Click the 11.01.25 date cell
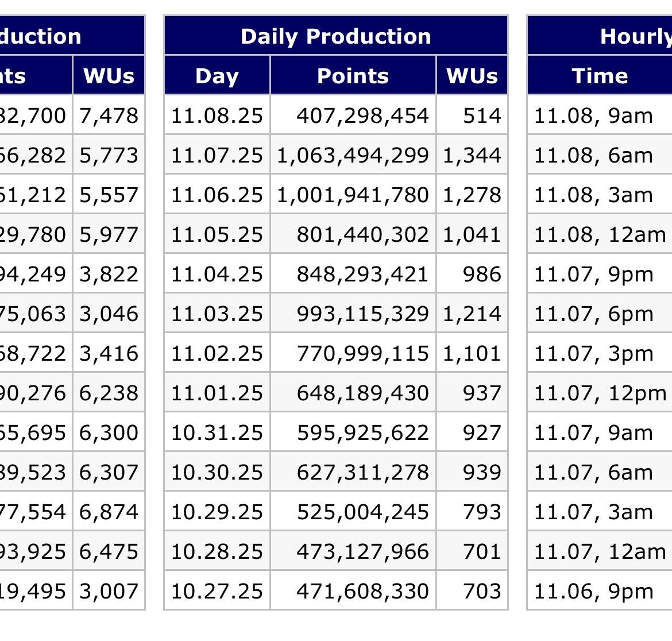 coord(217,393)
